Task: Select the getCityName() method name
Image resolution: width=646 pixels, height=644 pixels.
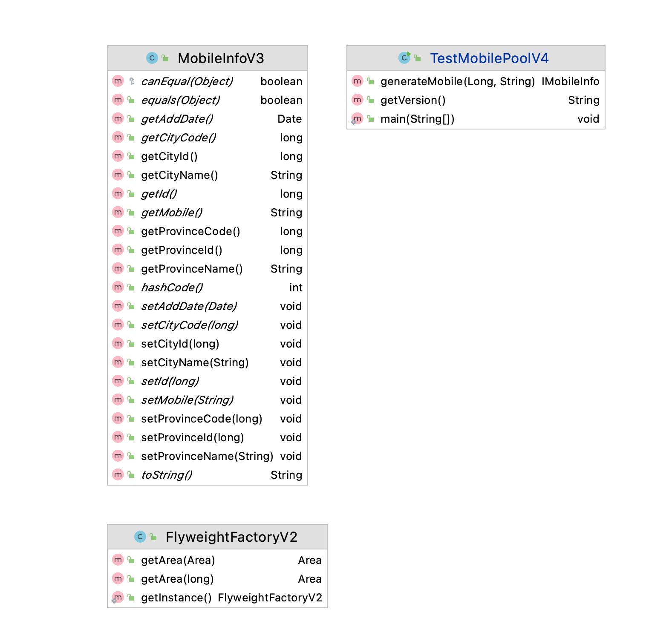Action: click(179, 175)
